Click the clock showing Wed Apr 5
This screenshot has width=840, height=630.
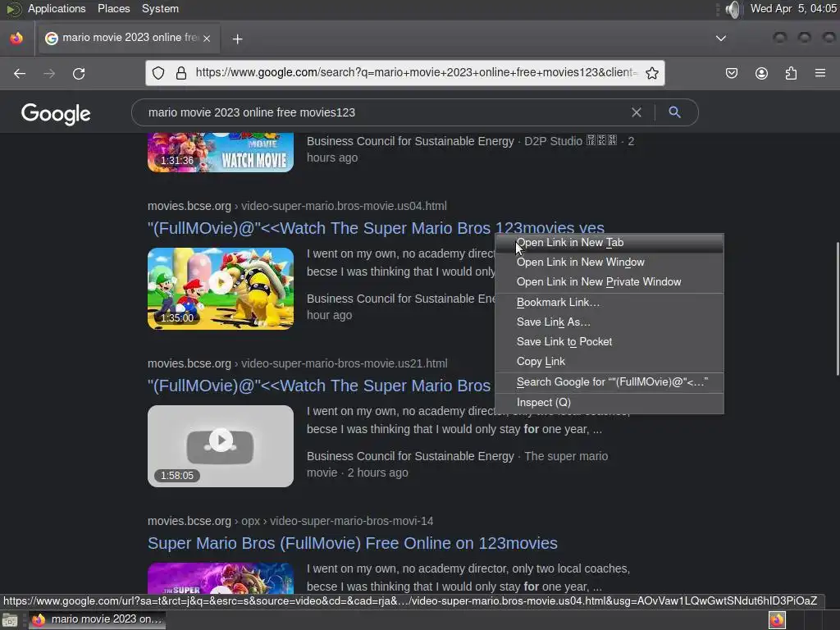pos(793,8)
